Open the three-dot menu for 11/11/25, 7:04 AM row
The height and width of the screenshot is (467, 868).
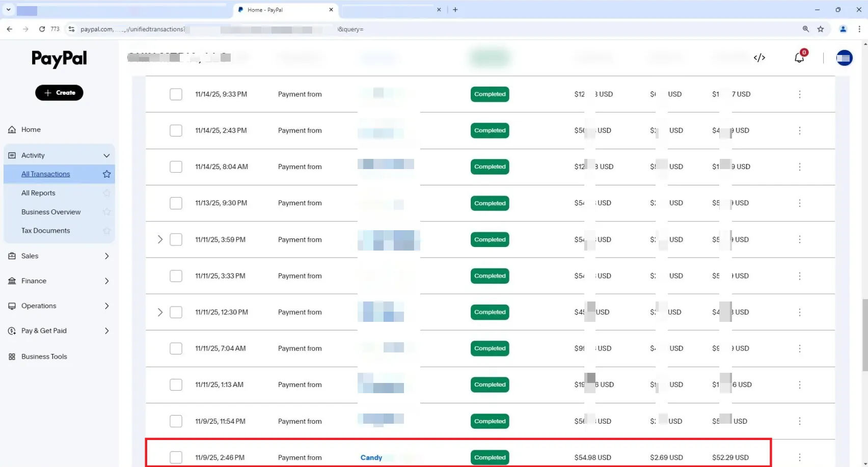click(799, 348)
